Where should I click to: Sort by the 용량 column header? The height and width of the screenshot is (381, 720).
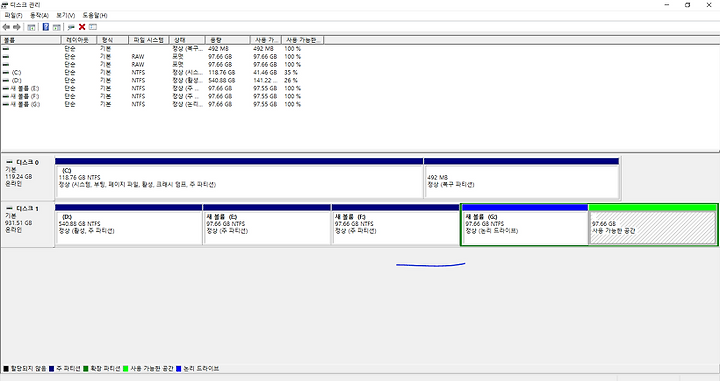[228, 40]
